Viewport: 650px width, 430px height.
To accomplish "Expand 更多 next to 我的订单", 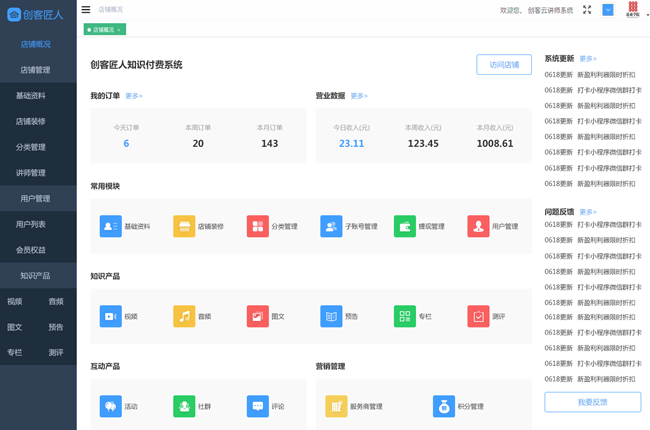I will (134, 96).
